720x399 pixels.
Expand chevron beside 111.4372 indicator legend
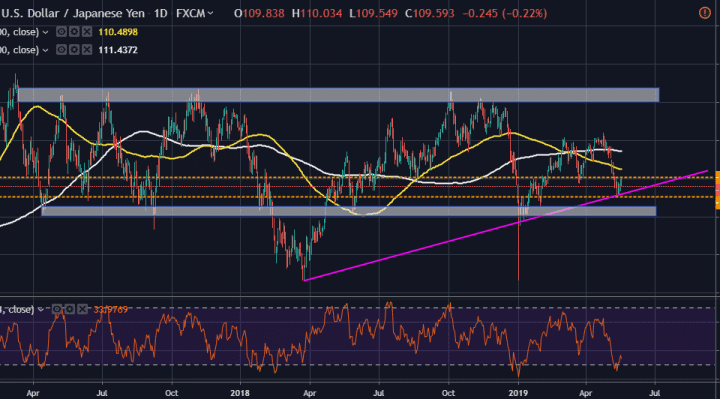[45, 50]
